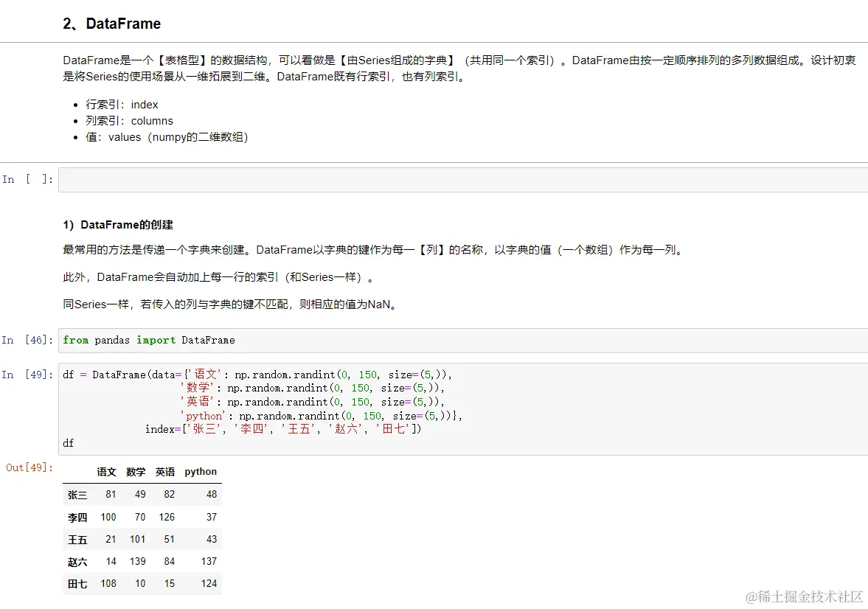This screenshot has height=609, width=868.
Task: Click the 'In [46]:' prompt label
Action: pyautogui.click(x=28, y=340)
